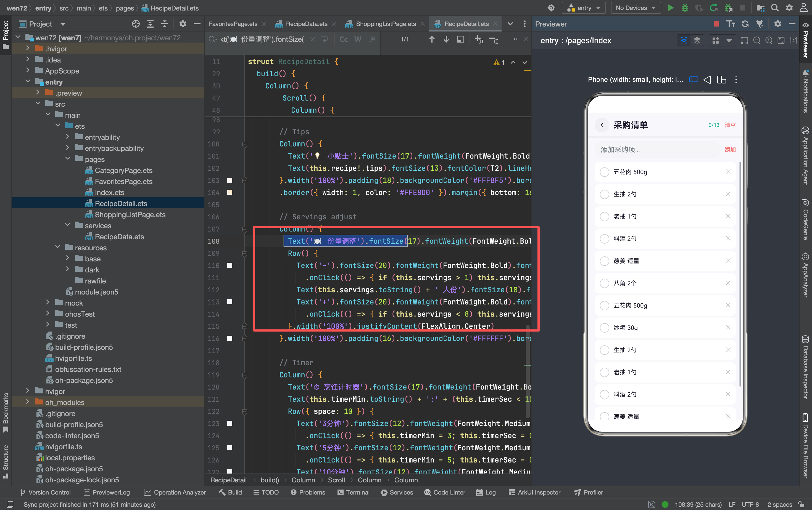The image size is (812, 510).
Task: Click the rotate device icon in Previewer
Action: click(x=721, y=80)
